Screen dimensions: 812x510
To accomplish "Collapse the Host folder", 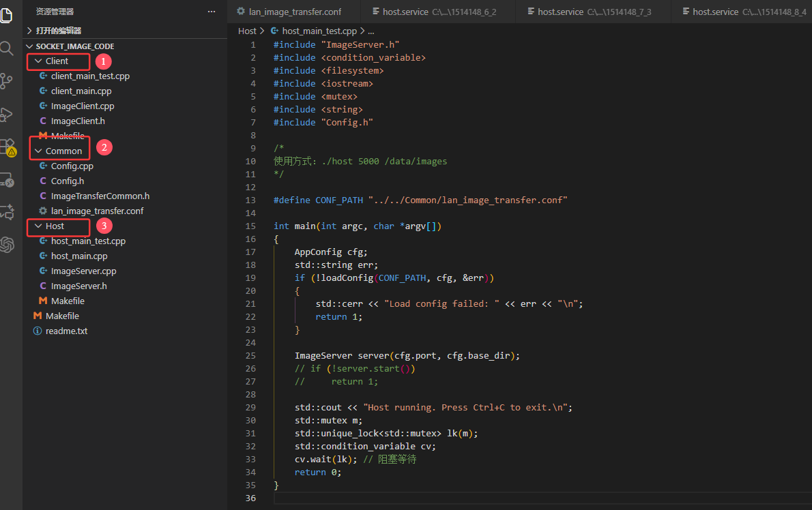I will tap(38, 226).
